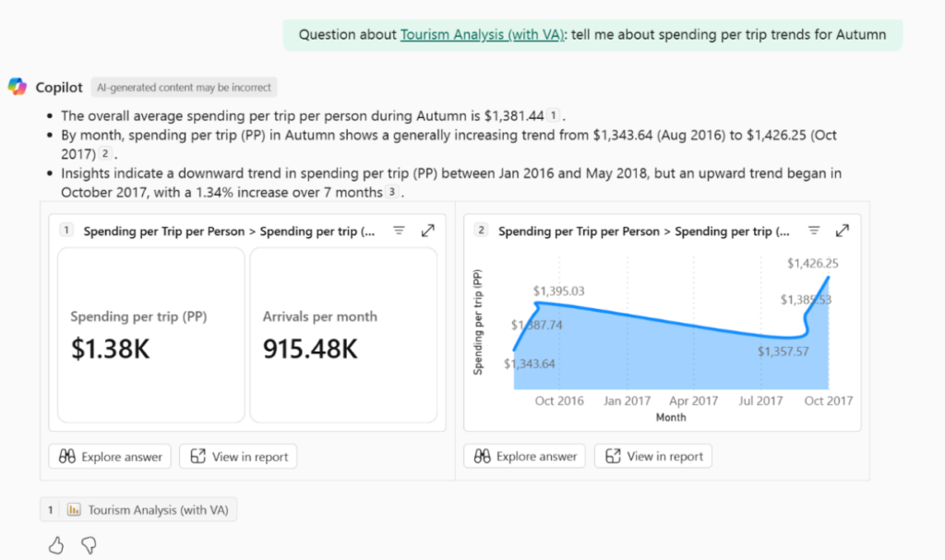This screenshot has height=560, width=945.
Task: Click citation 2 after the Oct 2017 bullet
Action: click(106, 154)
